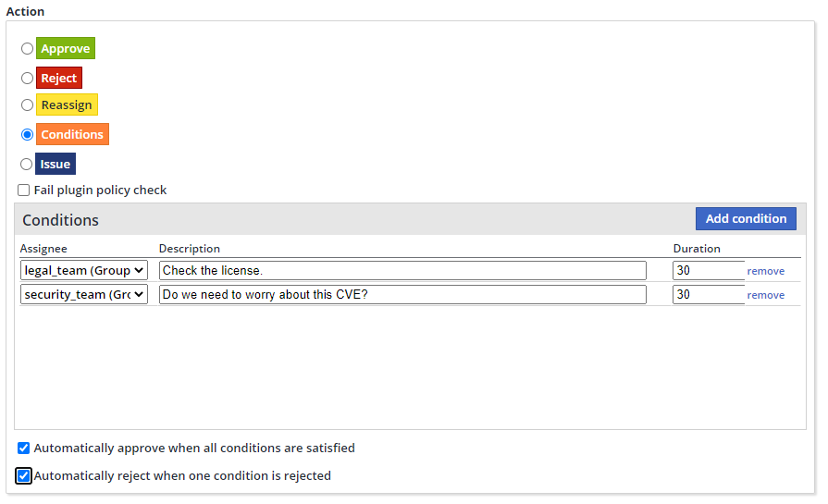Choose the Reject action option

(27, 79)
